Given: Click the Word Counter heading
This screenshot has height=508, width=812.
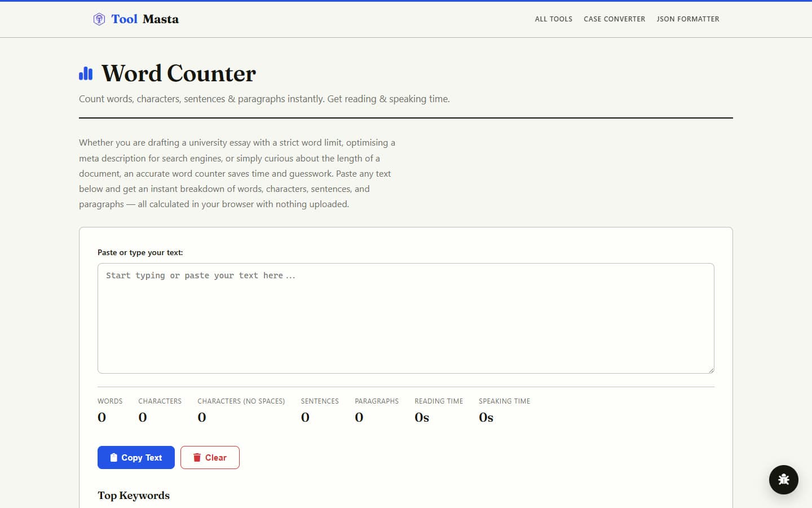Looking at the screenshot, I should (x=179, y=73).
